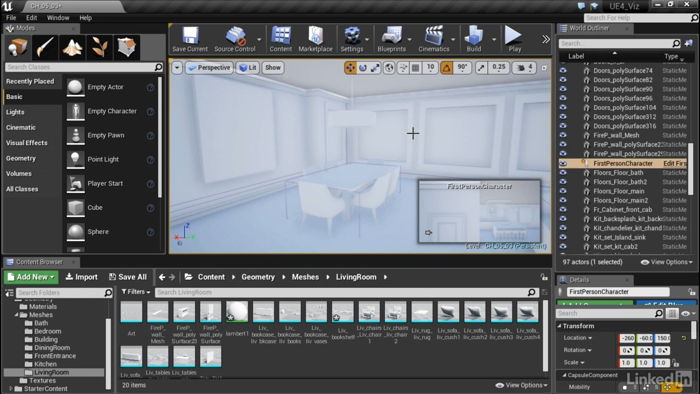
Task: Open camera speed setting 4
Action: pos(524,68)
